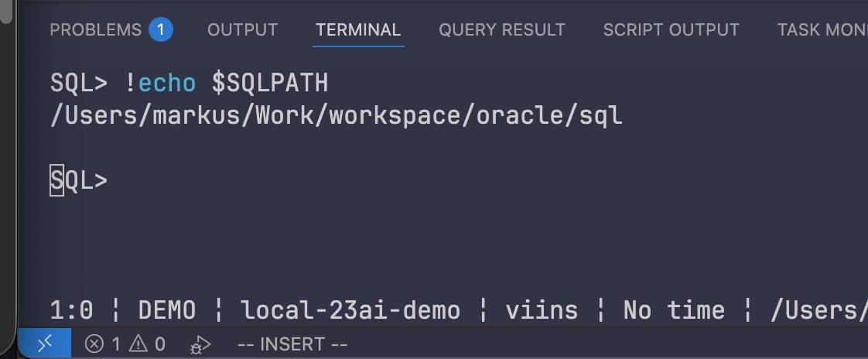Open the Query Result tab
This screenshot has width=868, height=359.
[502, 30]
